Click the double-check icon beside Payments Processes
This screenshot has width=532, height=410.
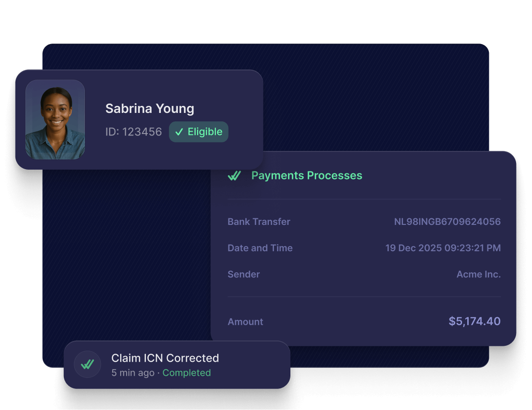234,176
